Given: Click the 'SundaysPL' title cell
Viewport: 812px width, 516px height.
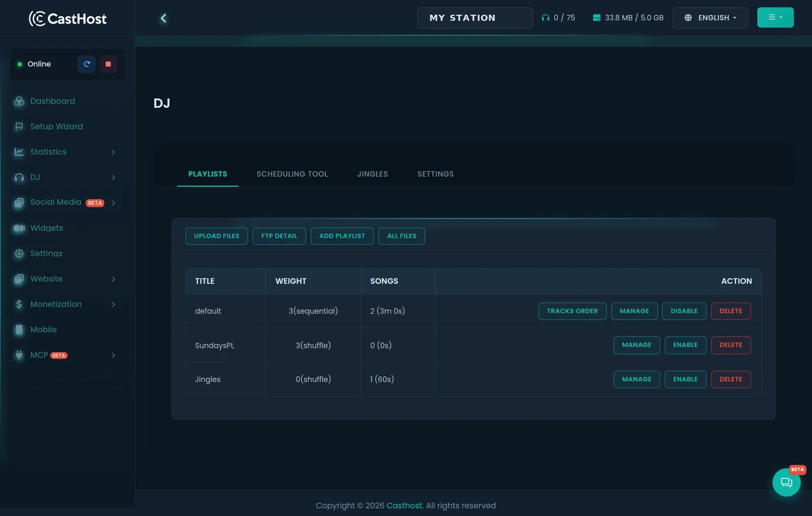Looking at the screenshot, I should [x=225, y=345].
